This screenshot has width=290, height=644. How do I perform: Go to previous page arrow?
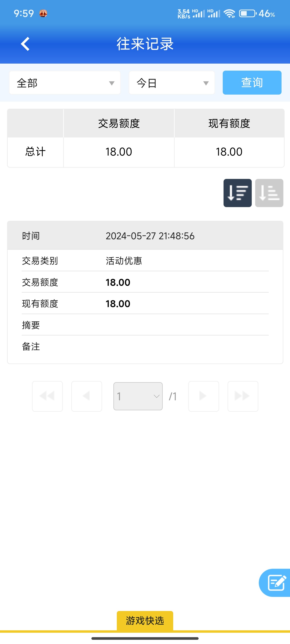(x=87, y=396)
